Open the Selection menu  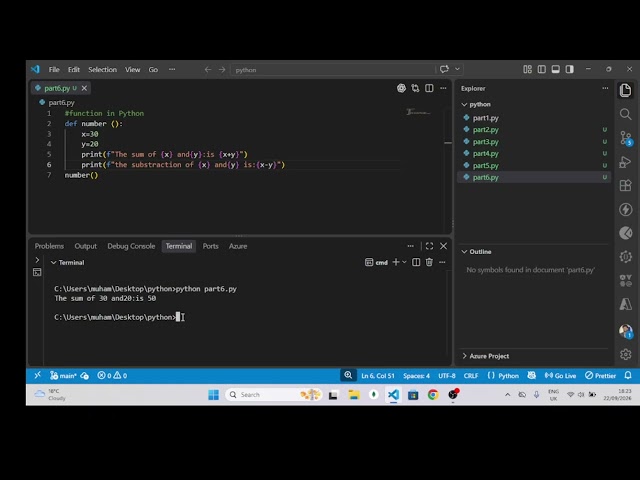102,70
